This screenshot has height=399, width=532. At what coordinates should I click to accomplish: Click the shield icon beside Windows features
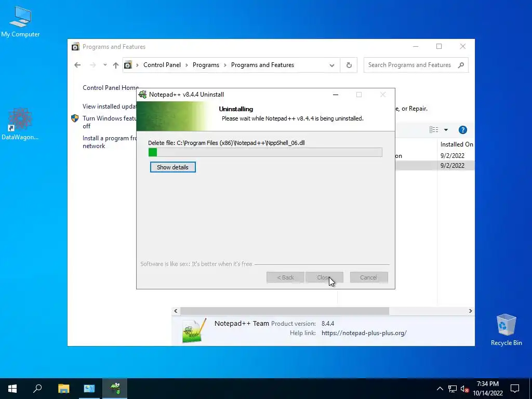[75, 118]
